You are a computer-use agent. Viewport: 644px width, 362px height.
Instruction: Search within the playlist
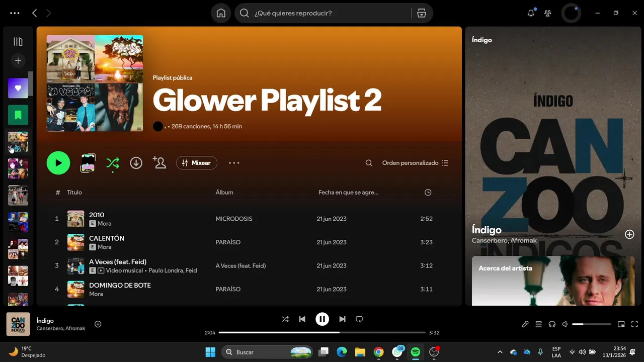click(369, 163)
